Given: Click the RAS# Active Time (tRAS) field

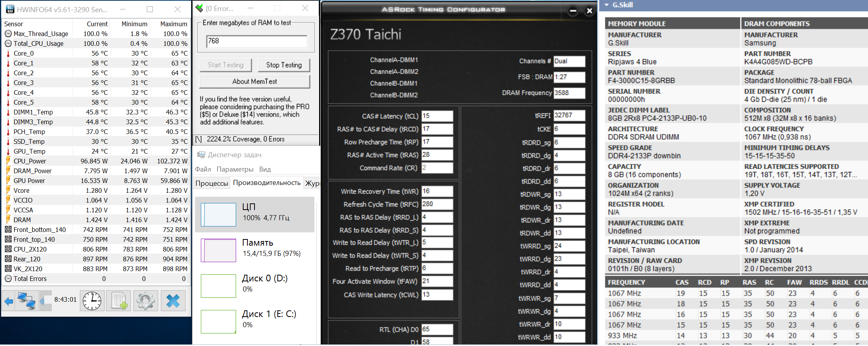Looking at the screenshot, I should pos(437,155).
